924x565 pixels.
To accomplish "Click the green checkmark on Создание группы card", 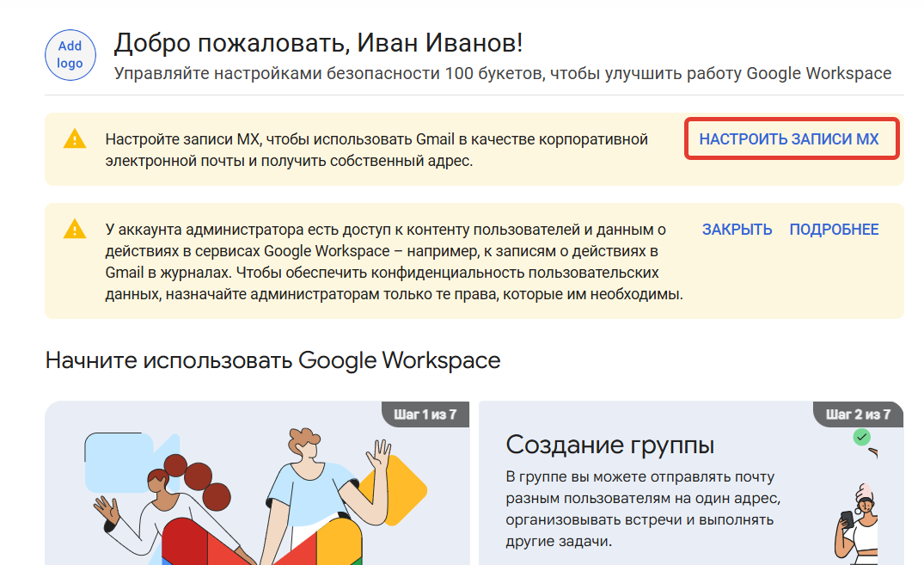I will click(x=861, y=437).
